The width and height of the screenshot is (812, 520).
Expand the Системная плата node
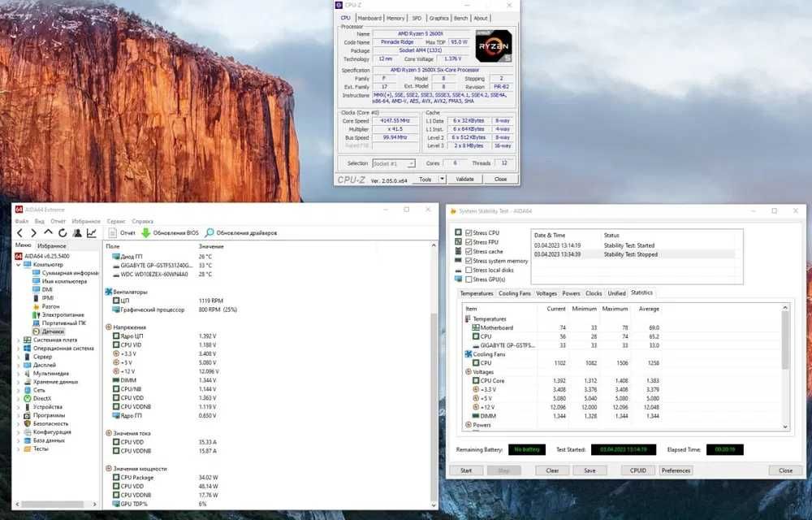[19, 340]
